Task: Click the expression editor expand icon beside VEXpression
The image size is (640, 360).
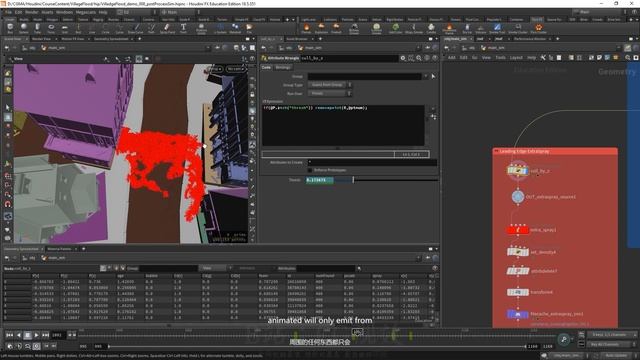Action: coord(433,117)
